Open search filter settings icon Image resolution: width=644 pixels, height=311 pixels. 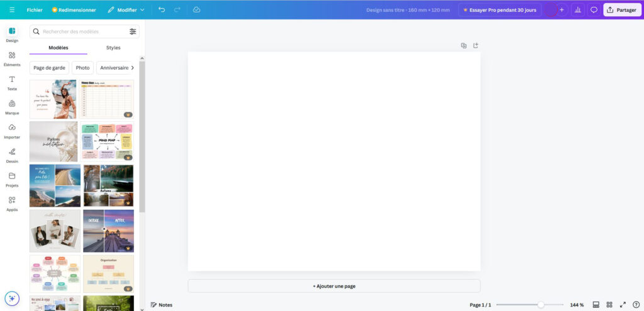133,31
